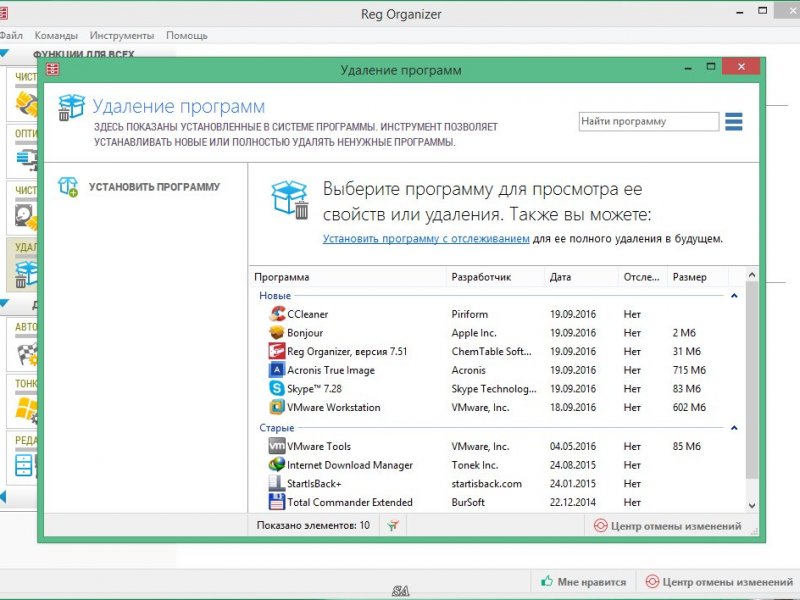Click the Acronis True Image icon
Image resolution: width=800 pixels, height=600 pixels.
[277, 370]
